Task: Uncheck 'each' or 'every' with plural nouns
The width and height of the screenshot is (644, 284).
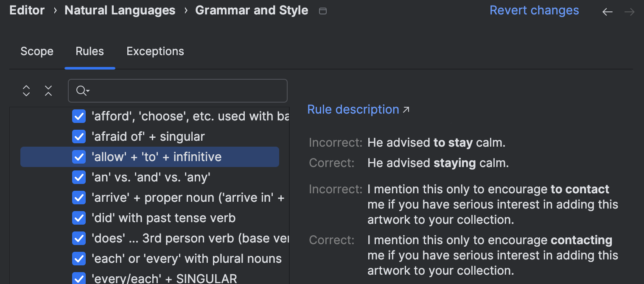Action: pyautogui.click(x=79, y=259)
